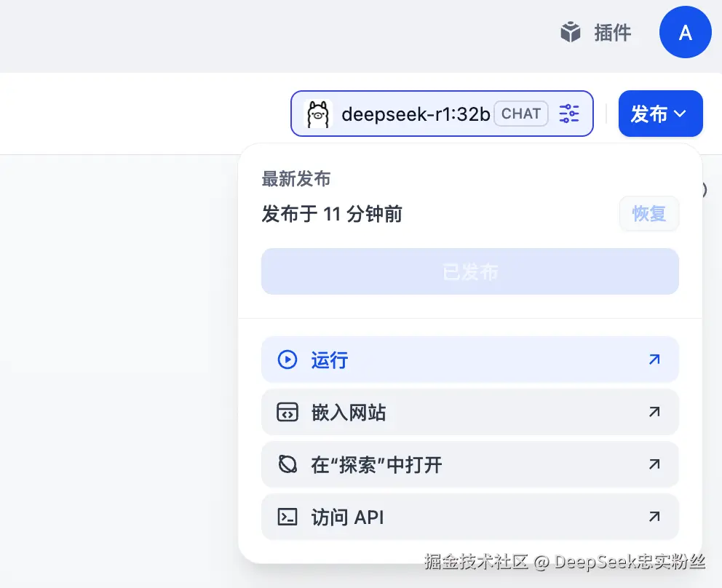The height and width of the screenshot is (588, 722).
Task: Click the embed code window icon
Action: point(287,412)
